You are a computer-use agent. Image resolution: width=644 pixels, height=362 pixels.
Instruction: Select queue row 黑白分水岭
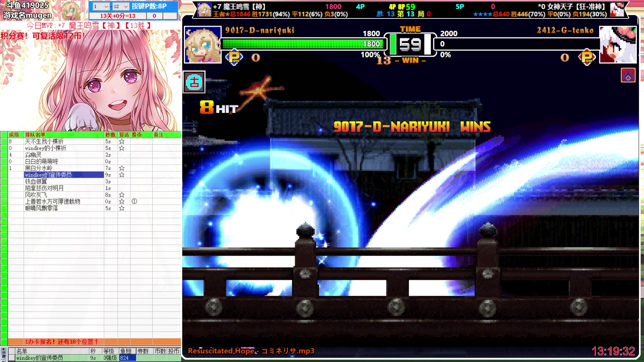coord(64,168)
